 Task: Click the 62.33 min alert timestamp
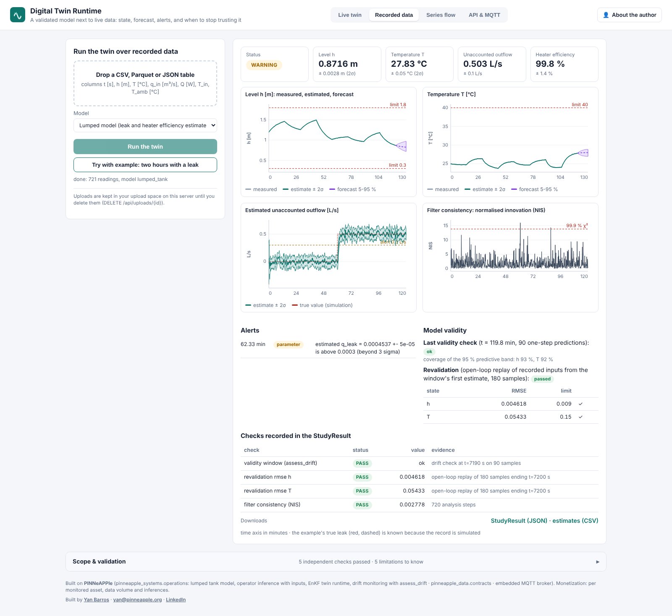(253, 344)
